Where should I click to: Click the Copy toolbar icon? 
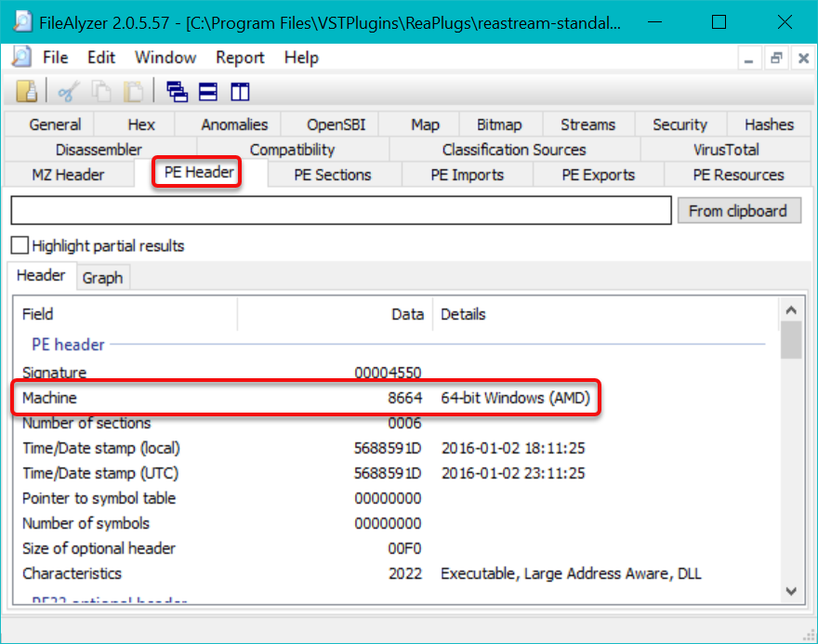[100, 91]
